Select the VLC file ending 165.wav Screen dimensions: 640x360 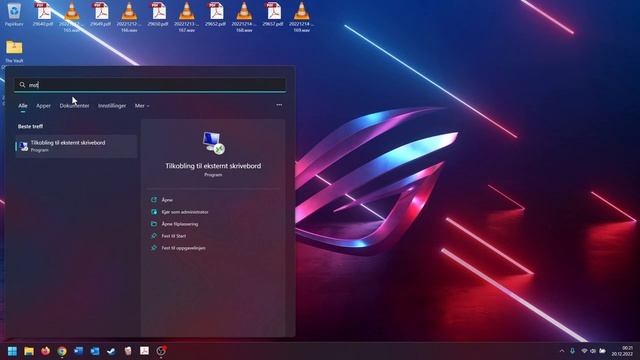[71, 16]
